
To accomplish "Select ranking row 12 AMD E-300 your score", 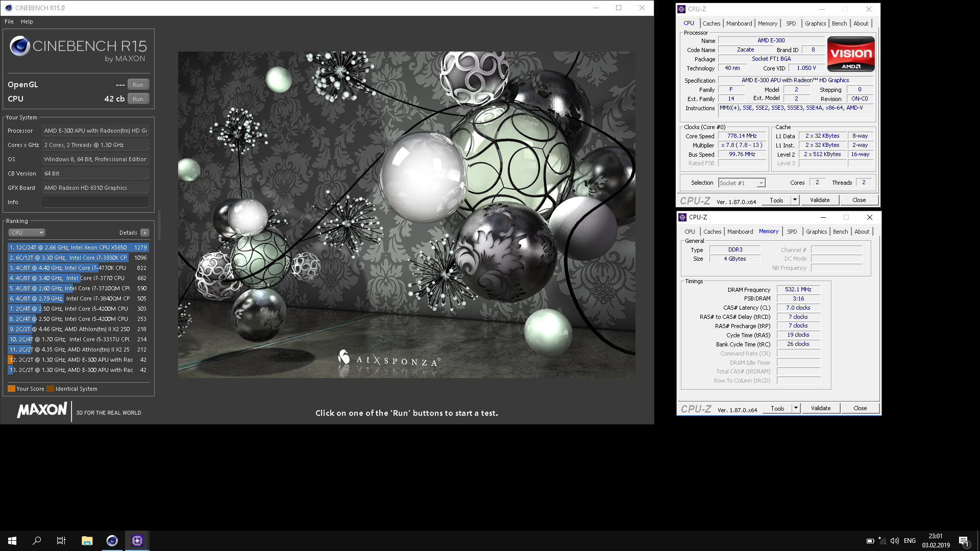I will pyautogui.click(x=78, y=360).
